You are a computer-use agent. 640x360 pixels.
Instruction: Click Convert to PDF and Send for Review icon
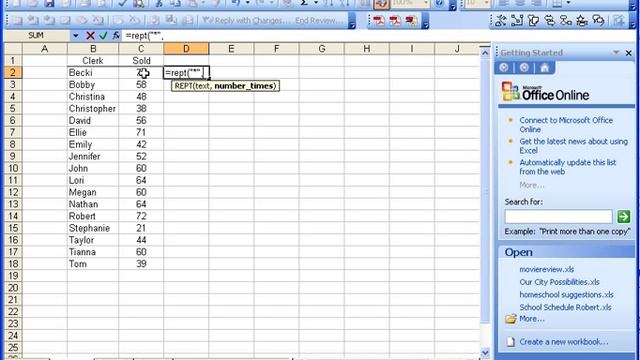point(411,21)
